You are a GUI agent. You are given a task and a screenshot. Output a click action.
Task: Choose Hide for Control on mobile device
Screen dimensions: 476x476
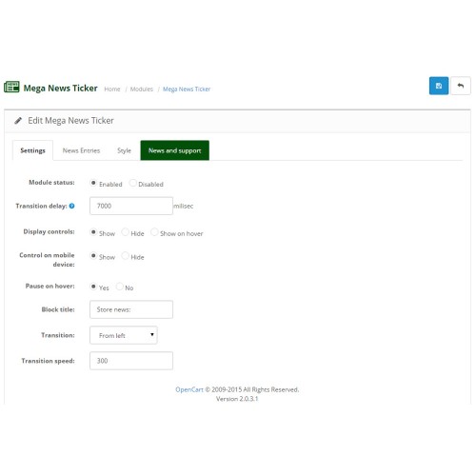coord(126,256)
